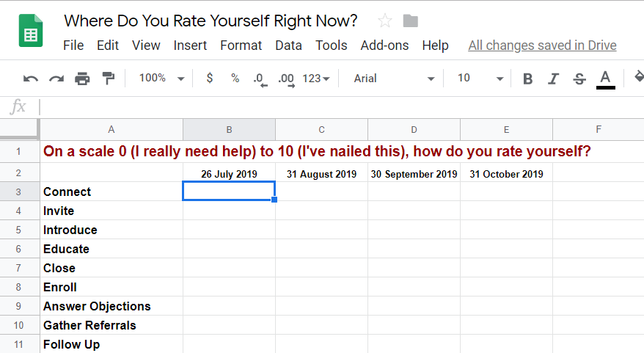Click All changes saved in Drive link

point(542,46)
